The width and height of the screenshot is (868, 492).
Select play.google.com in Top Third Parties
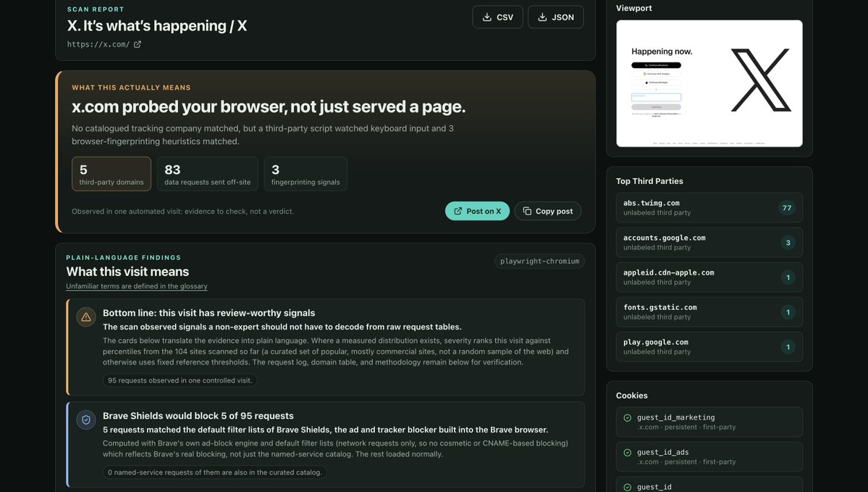click(709, 347)
